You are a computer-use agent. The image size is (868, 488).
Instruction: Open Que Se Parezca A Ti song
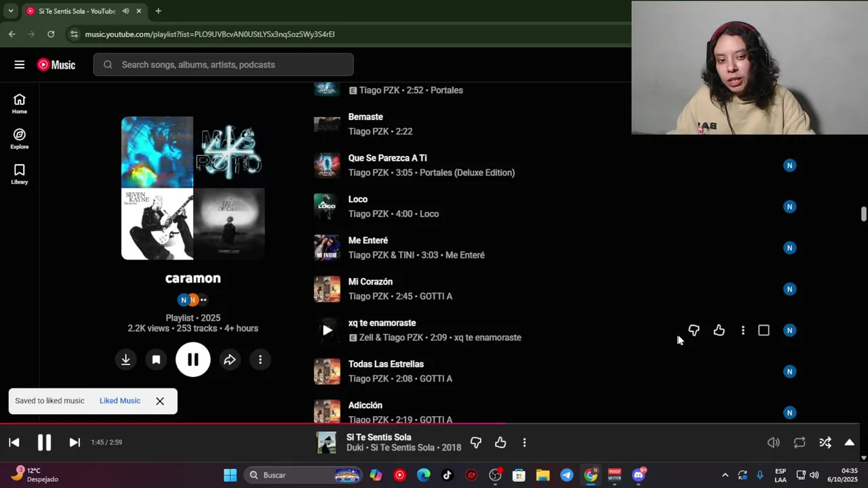click(387, 158)
